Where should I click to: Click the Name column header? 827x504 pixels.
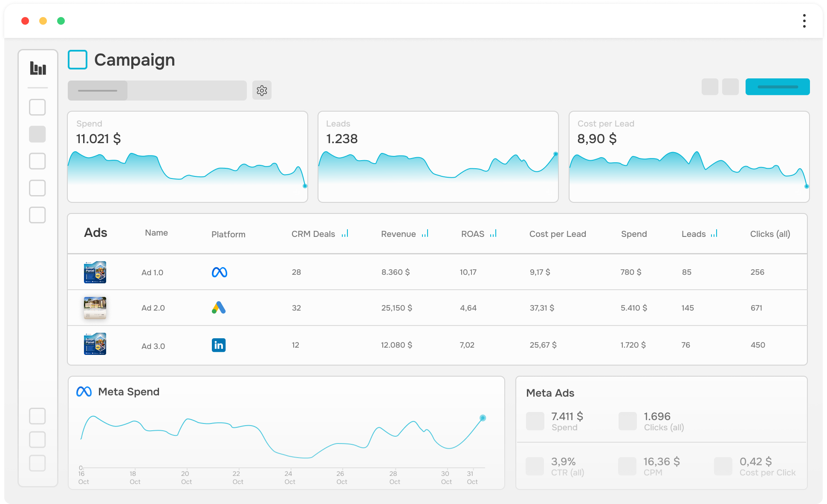coord(156,233)
